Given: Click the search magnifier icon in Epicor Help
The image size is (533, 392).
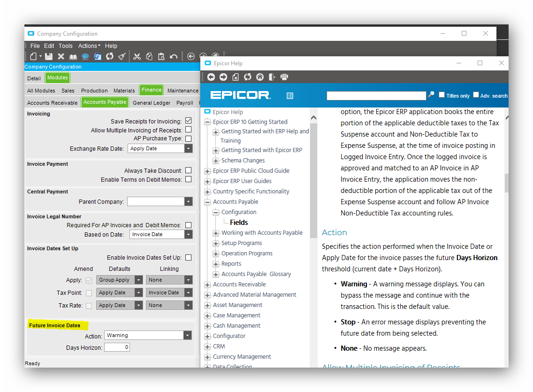Looking at the screenshot, I should click(431, 94).
